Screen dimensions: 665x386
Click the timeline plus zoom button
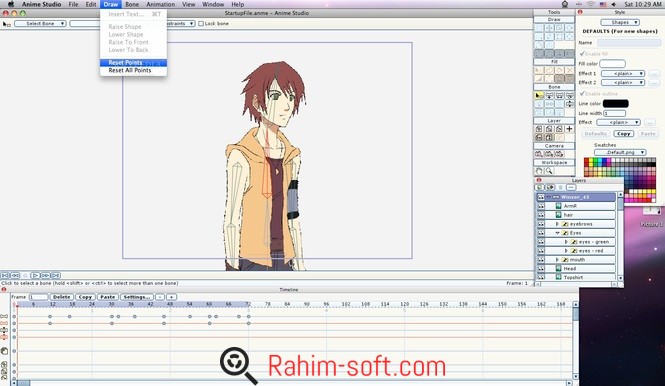(x=171, y=297)
